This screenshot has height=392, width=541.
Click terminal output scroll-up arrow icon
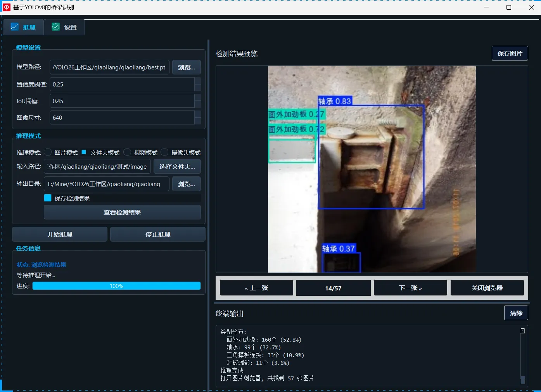pos(523,331)
